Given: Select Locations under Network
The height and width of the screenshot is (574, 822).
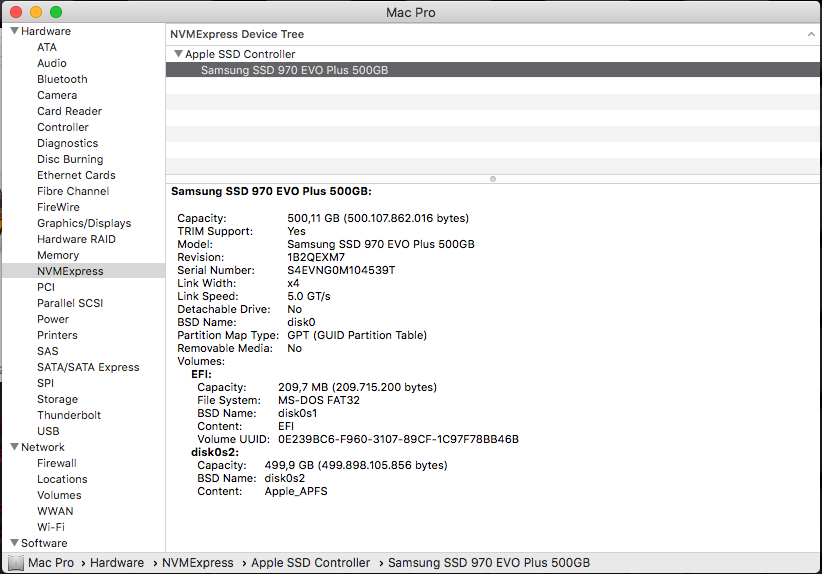Looking at the screenshot, I should click(62, 479).
